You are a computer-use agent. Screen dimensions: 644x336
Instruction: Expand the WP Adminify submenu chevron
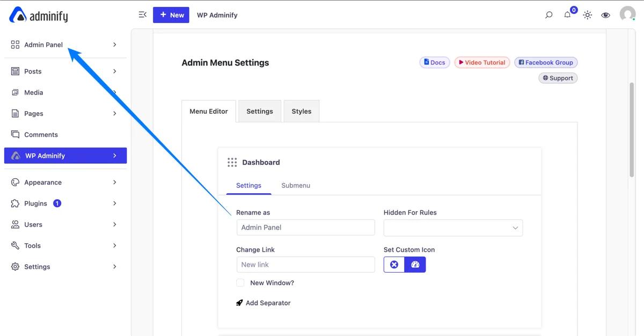point(114,156)
